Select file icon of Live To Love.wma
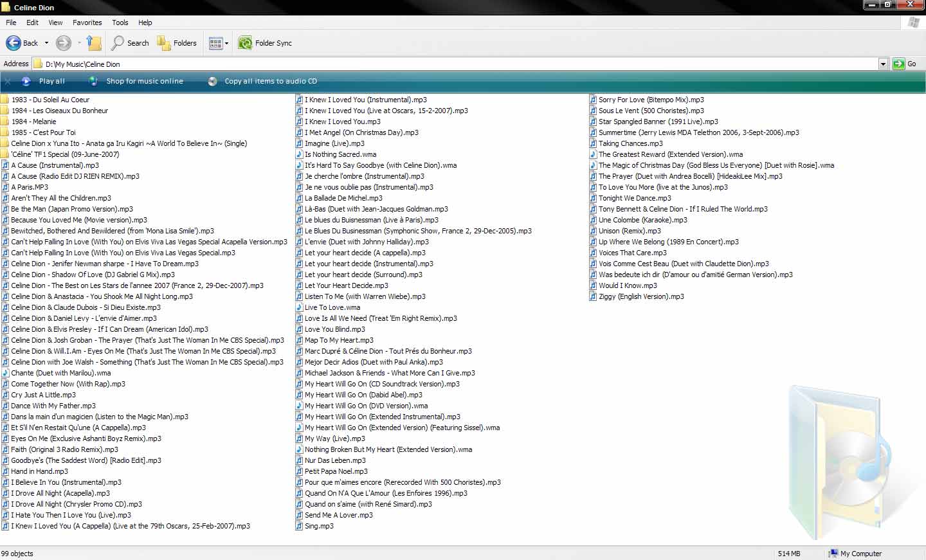Image resolution: width=926 pixels, height=560 pixels. (299, 307)
